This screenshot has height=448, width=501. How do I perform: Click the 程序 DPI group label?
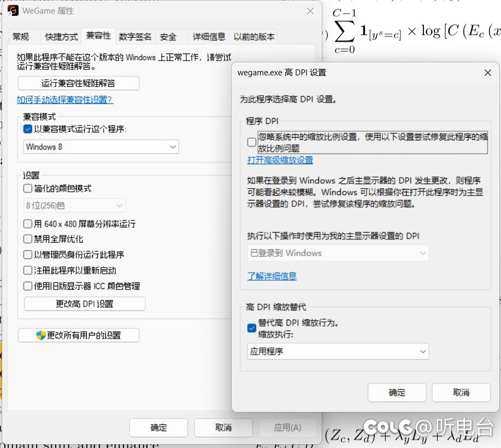(x=262, y=121)
